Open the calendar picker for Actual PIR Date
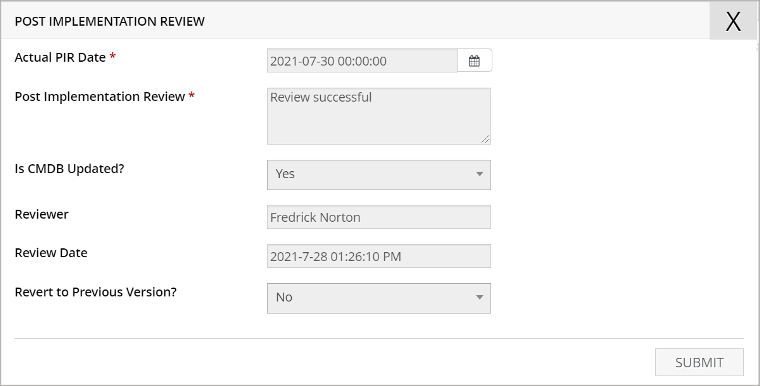 475,61
